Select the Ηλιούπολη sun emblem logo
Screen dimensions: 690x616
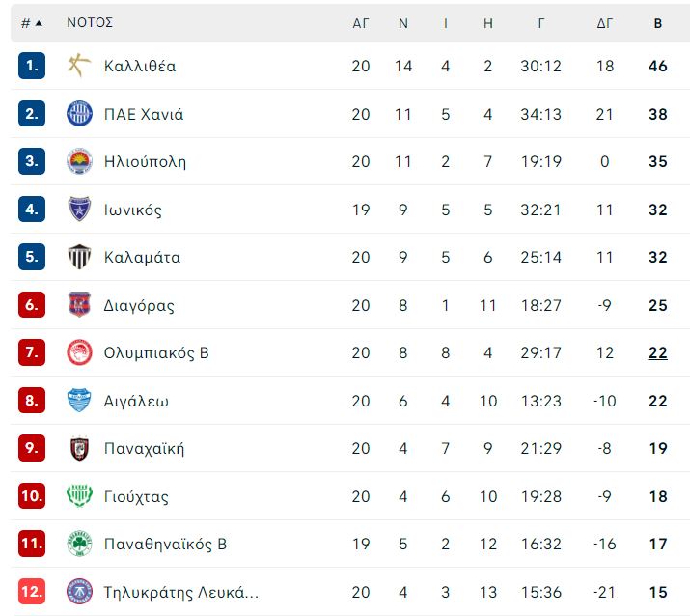(79, 161)
